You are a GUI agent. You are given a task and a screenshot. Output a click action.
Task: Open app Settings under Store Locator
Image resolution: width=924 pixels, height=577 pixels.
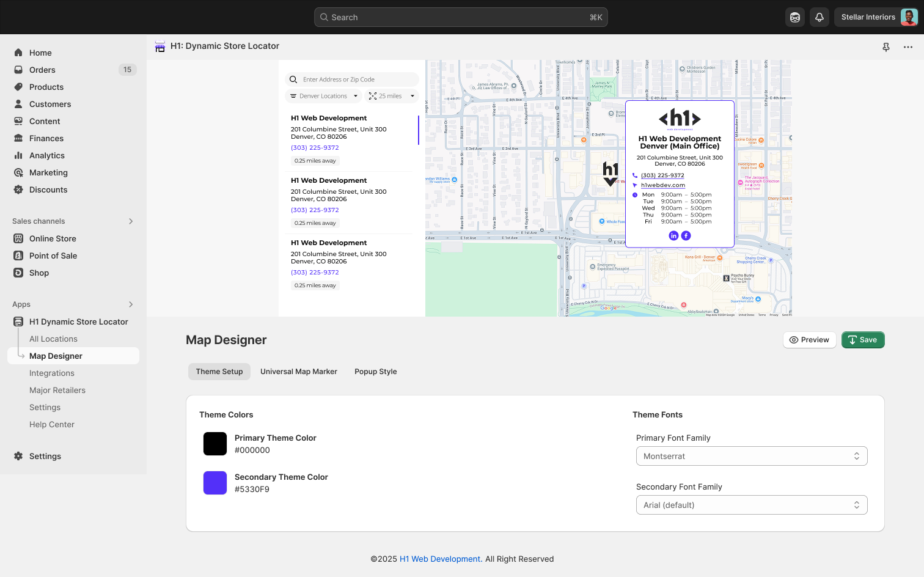(x=45, y=407)
